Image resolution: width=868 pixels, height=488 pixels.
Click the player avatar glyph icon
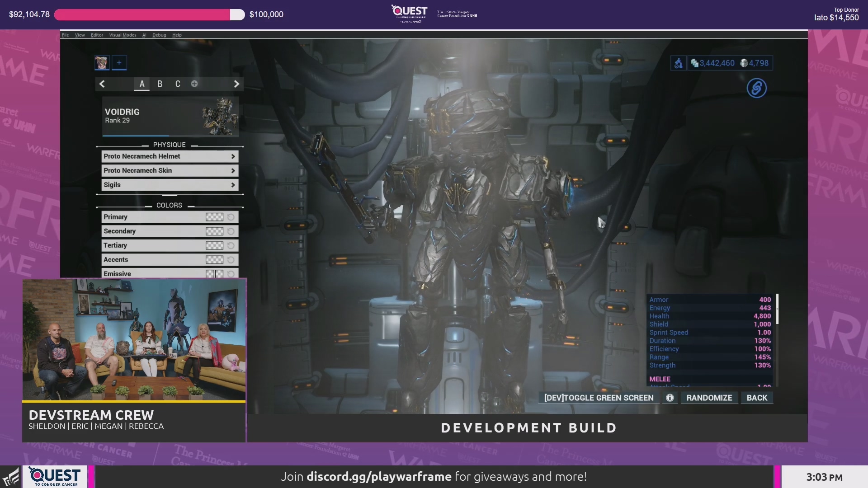tap(102, 63)
